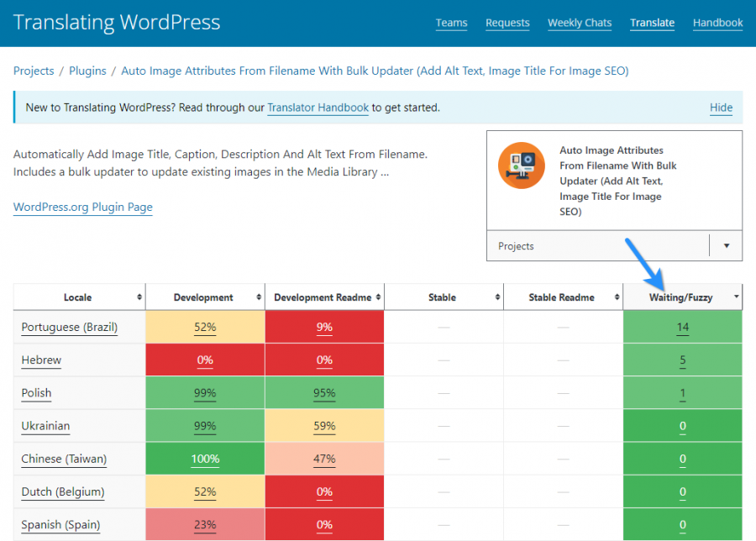This screenshot has height=541, width=756.
Task: Open the Translator Handbook link
Action: tap(318, 108)
